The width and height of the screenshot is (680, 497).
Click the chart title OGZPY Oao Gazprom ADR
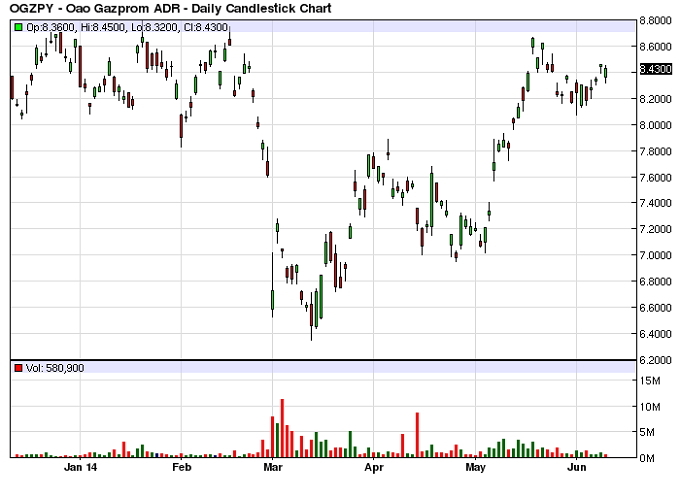coord(170,8)
